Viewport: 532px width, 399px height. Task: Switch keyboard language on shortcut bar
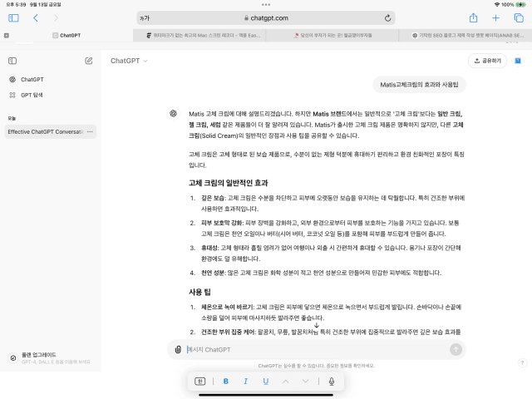(199, 382)
